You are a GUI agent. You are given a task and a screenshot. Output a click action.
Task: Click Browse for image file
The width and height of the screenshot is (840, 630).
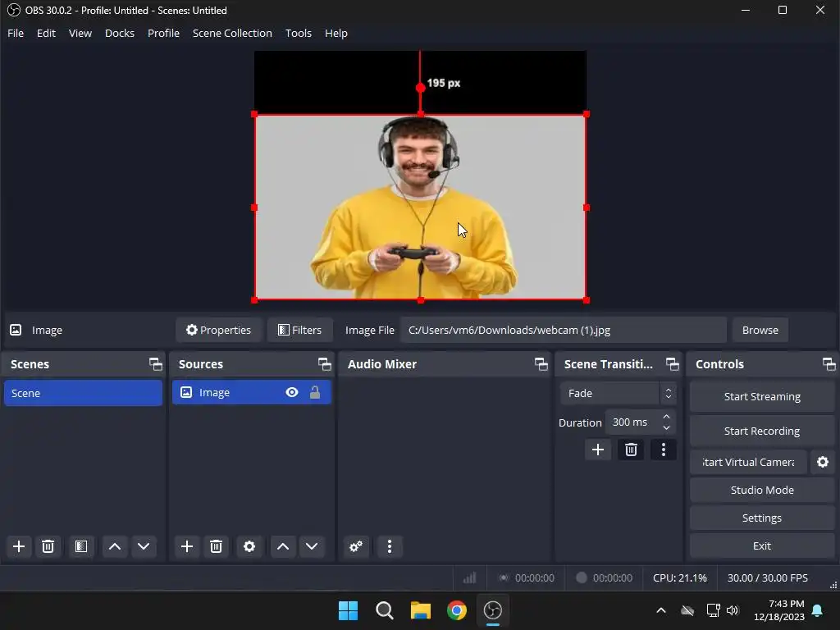760,330
